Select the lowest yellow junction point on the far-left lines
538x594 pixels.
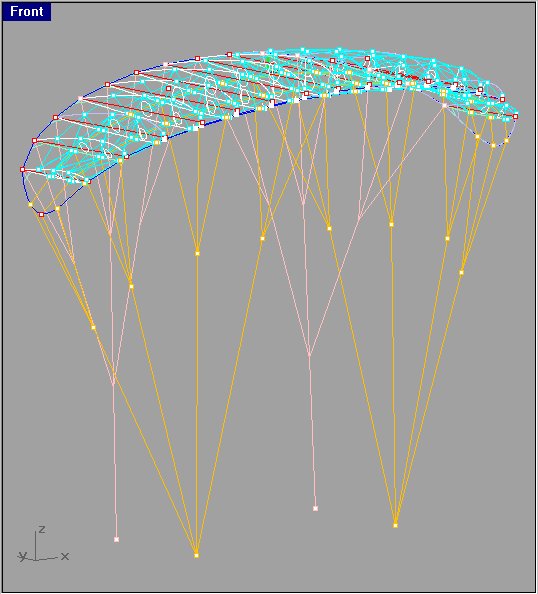coord(93,327)
